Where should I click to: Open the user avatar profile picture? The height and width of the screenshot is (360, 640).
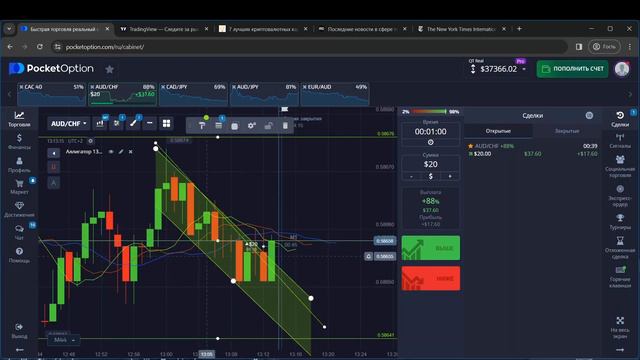(622, 69)
